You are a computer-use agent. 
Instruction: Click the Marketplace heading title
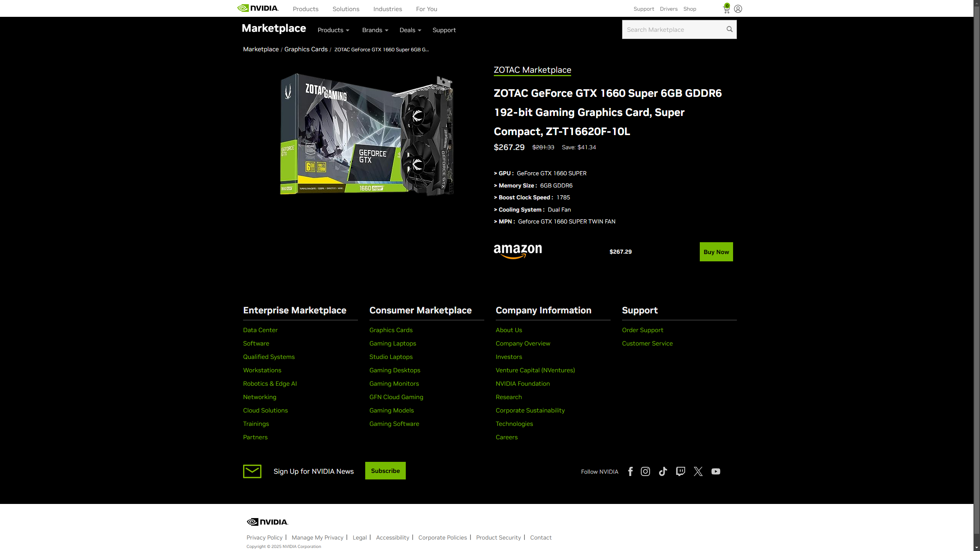coord(274,28)
